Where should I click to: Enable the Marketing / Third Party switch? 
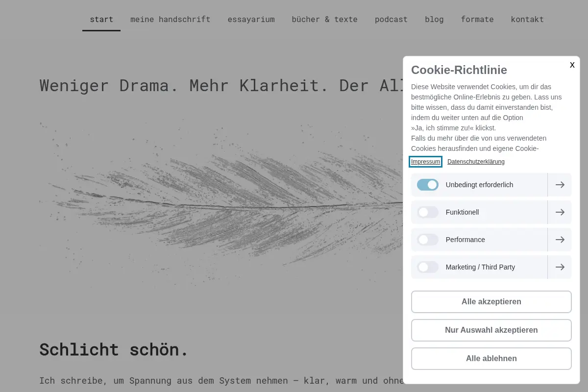(428, 267)
